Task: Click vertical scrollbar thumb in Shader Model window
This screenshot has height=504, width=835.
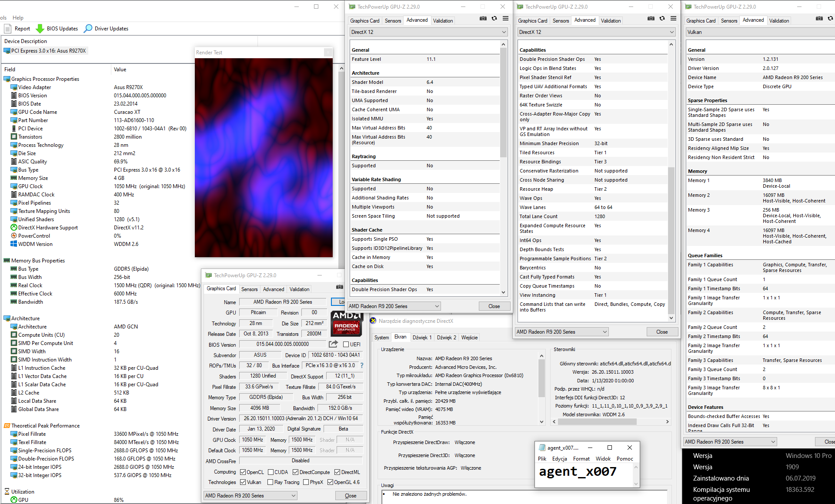Action: tap(504, 103)
